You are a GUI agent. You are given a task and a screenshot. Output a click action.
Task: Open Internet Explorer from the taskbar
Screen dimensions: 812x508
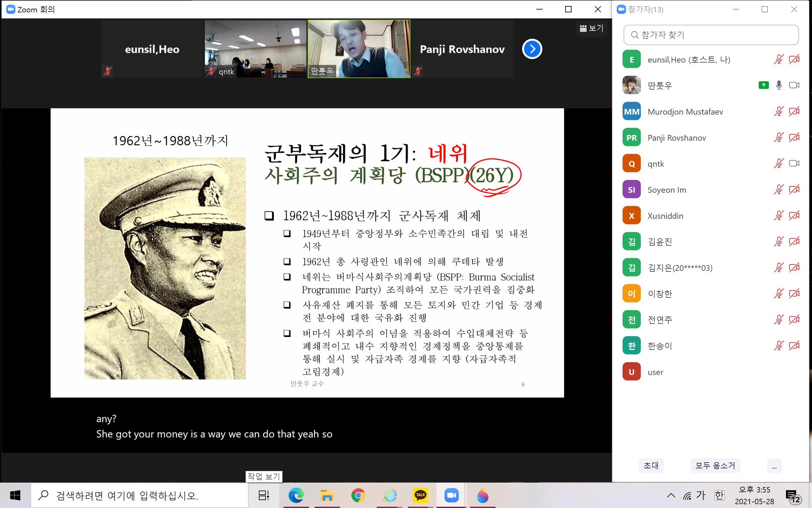point(389,495)
